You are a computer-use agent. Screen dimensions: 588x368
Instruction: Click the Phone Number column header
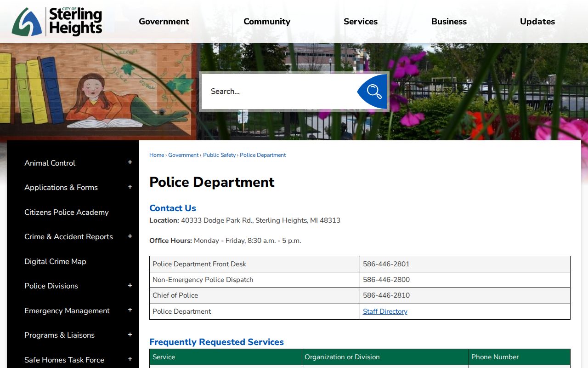click(x=519, y=357)
